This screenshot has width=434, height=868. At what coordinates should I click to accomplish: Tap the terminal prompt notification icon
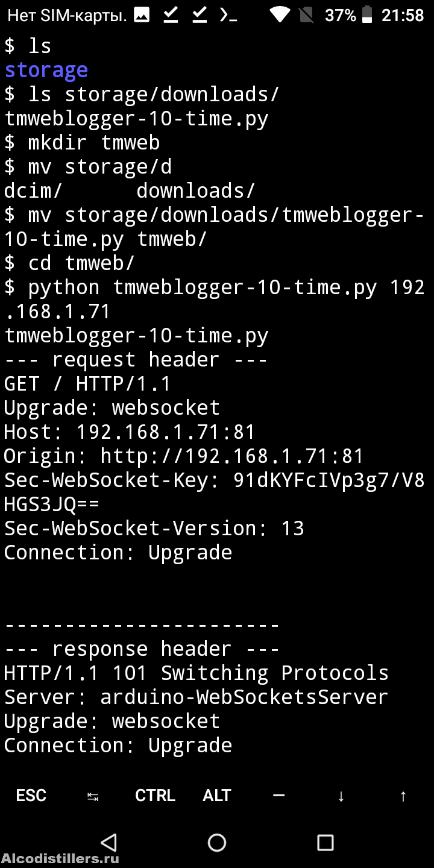click(x=228, y=15)
